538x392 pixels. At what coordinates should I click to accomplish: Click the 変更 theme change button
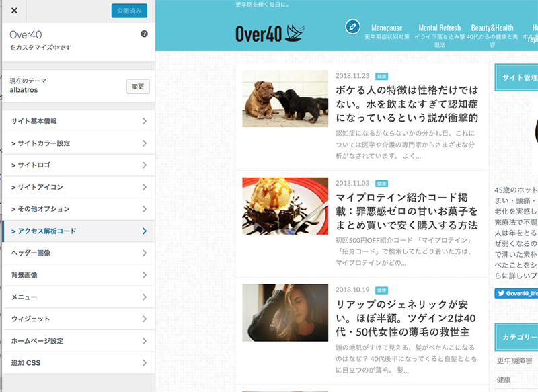(x=138, y=86)
